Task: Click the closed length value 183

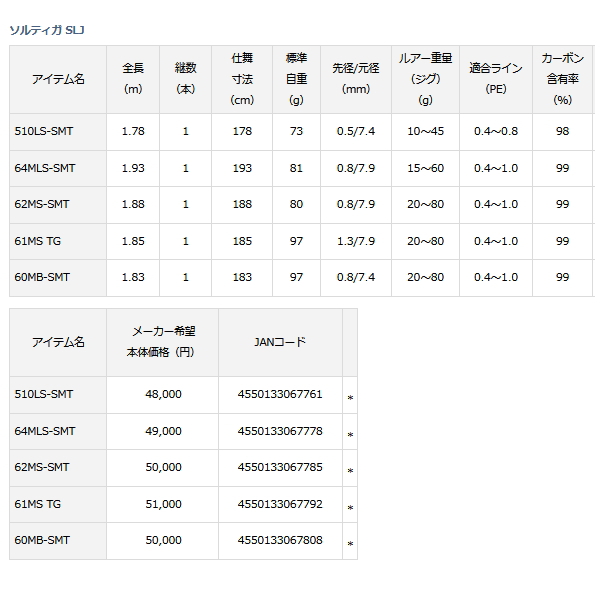Action: click(x=242, y=277)
